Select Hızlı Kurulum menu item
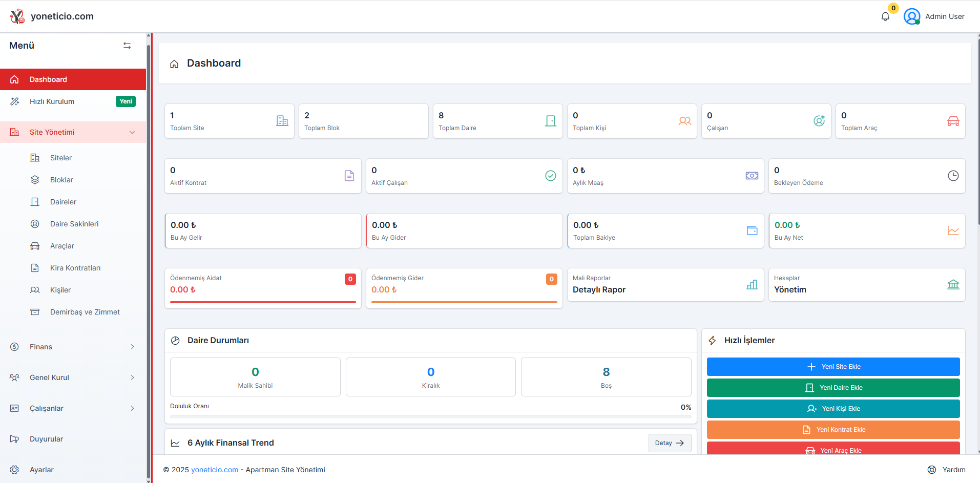The image size is (980, 483). coord(52,101)
